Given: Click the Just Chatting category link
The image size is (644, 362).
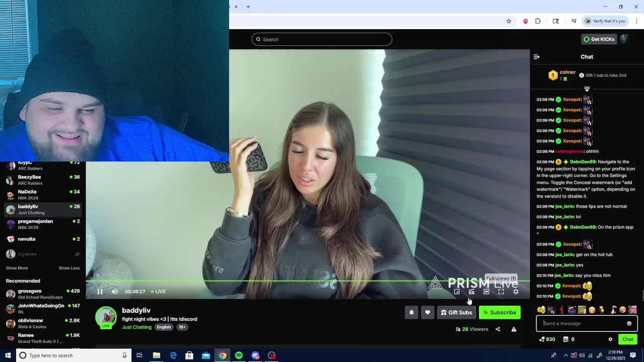Looking at the screenshot, I should pyautogui.click(x=136, y=327).
